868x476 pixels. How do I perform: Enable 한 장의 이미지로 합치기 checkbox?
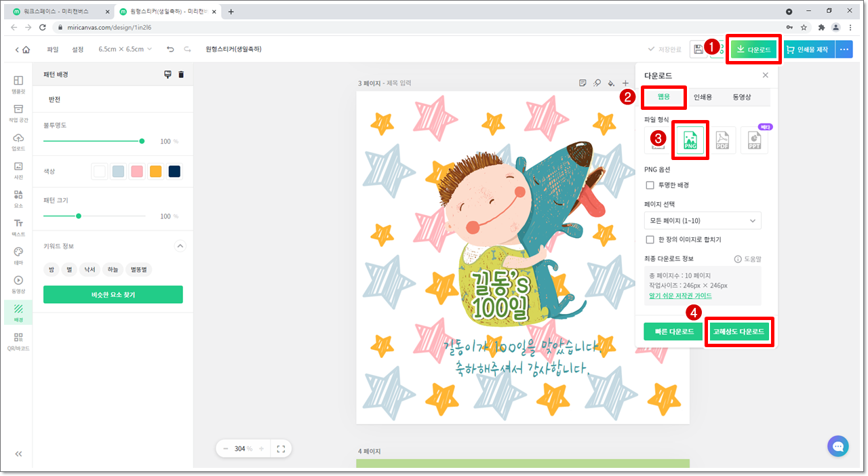click(x=650, y=239)
